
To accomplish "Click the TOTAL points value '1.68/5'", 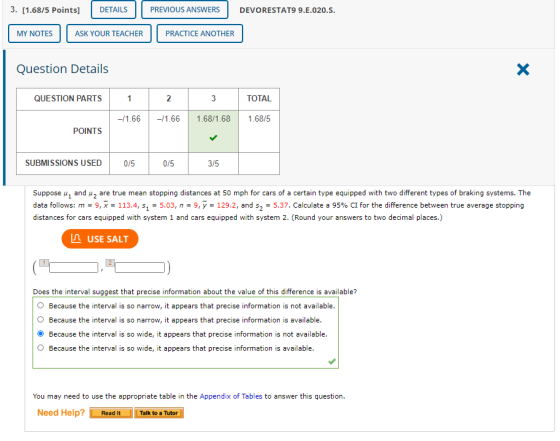I will (259, 119).
